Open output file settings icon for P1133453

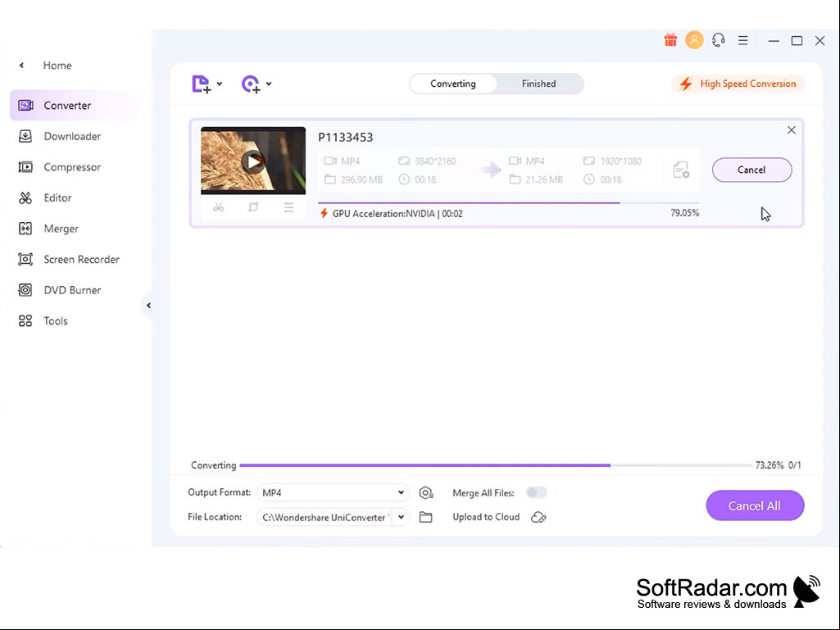tap(682, 170)
